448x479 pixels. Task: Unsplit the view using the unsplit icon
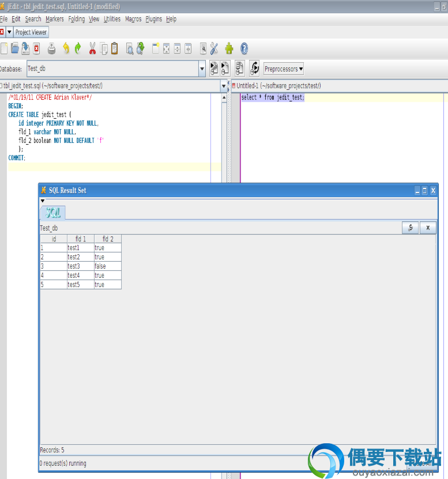(x=166, y=48)
